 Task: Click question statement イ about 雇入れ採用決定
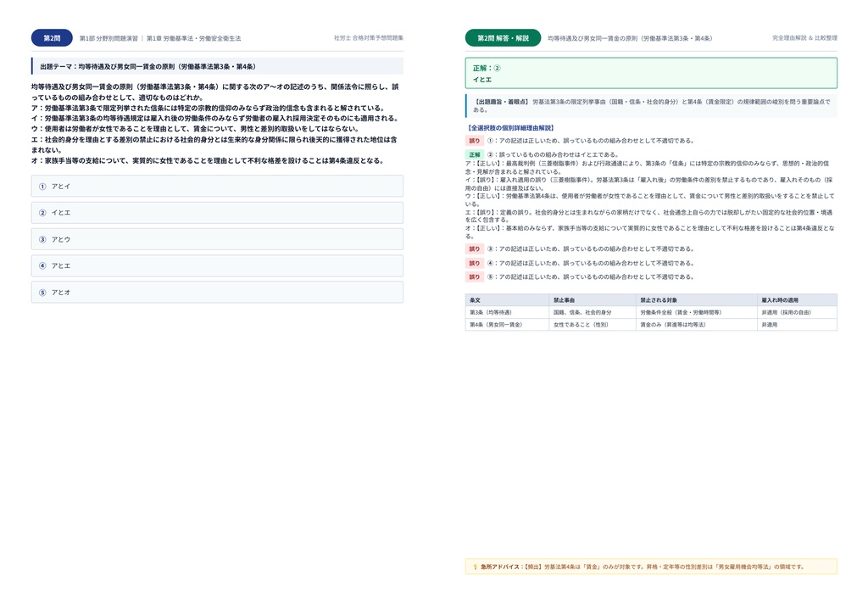214,119
